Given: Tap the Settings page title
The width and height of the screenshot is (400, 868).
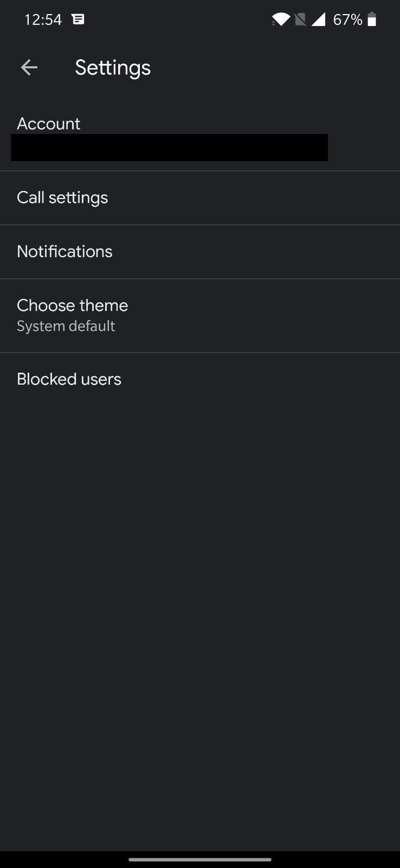Looking at the screenshot, I should point(113,68).
